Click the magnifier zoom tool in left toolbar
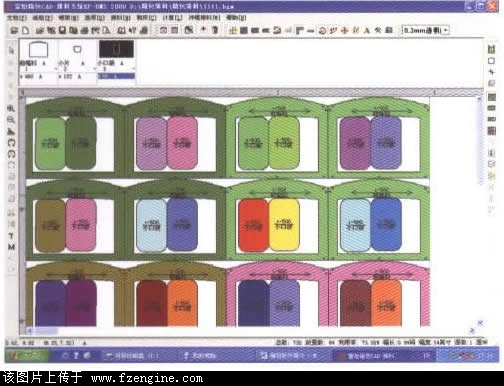 coord(11,119)
